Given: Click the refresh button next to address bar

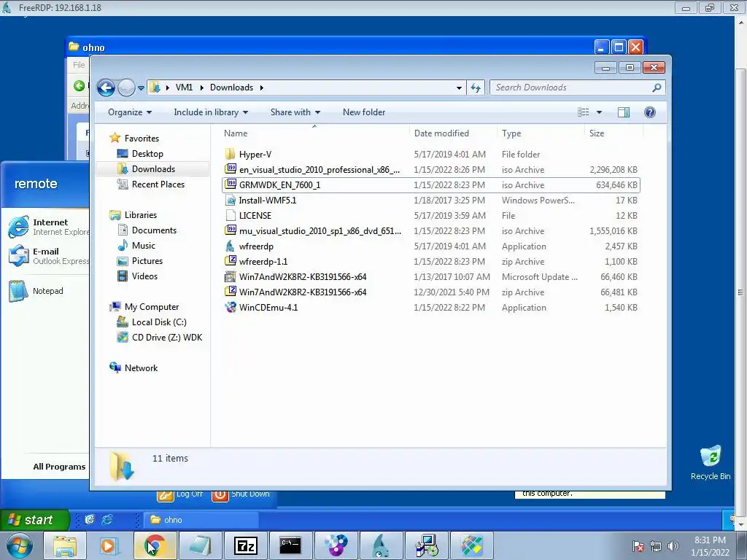Looking at the screenshot, I should tap(476, 87).
